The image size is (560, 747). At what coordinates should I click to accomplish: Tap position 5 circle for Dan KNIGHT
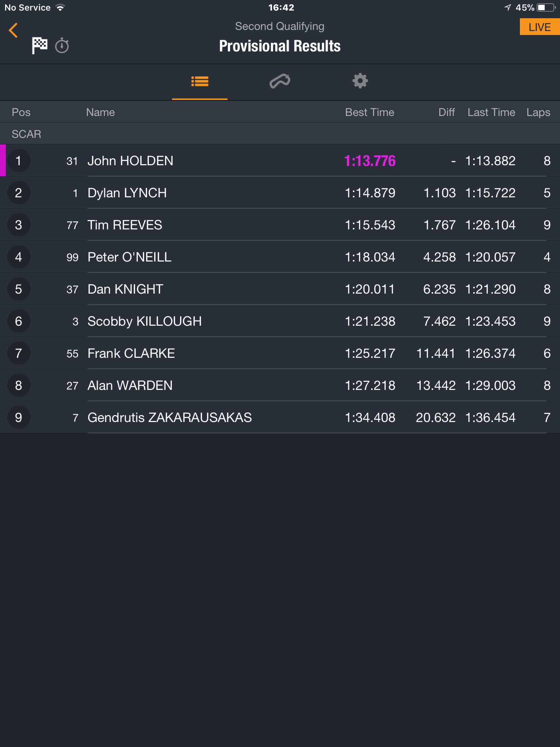point(19,289)
